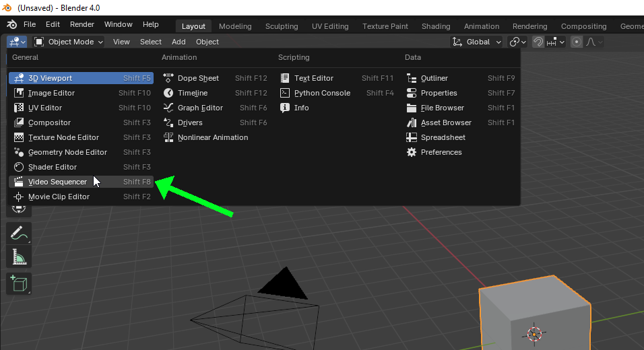644x350 pixels.
Task: Switch to the Layout workspace tab
Action: tap(193, 26)
